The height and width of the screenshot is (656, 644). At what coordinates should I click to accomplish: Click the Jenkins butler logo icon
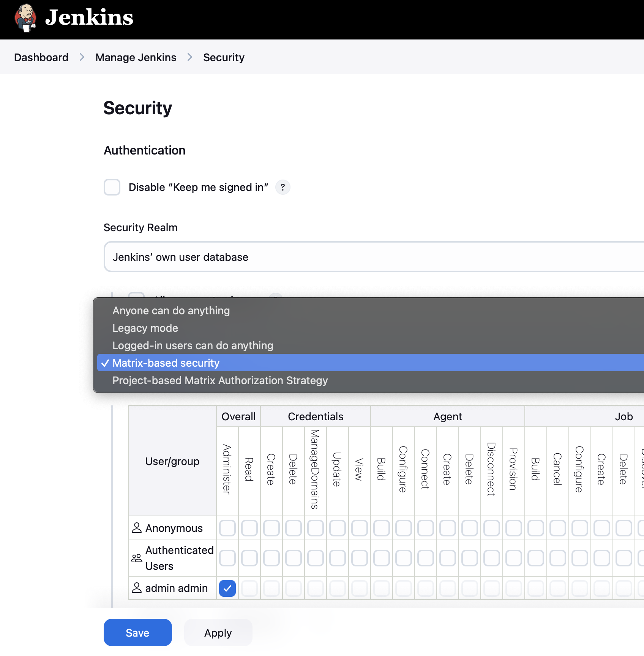click(25, 18)
